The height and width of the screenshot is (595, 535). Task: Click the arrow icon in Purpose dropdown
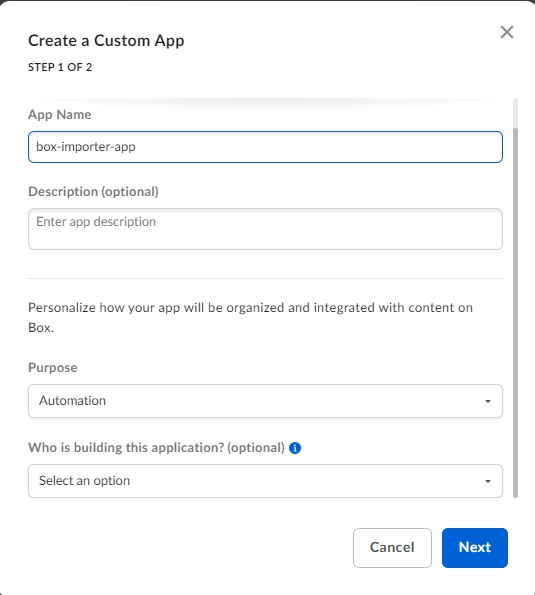coord(488,401)
